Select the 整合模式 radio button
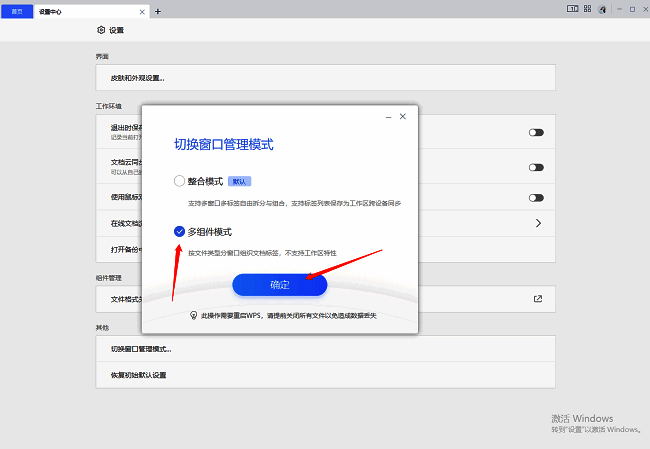This screenshot has width=650, height=449. pyautogui.click(x=179, y=181)
